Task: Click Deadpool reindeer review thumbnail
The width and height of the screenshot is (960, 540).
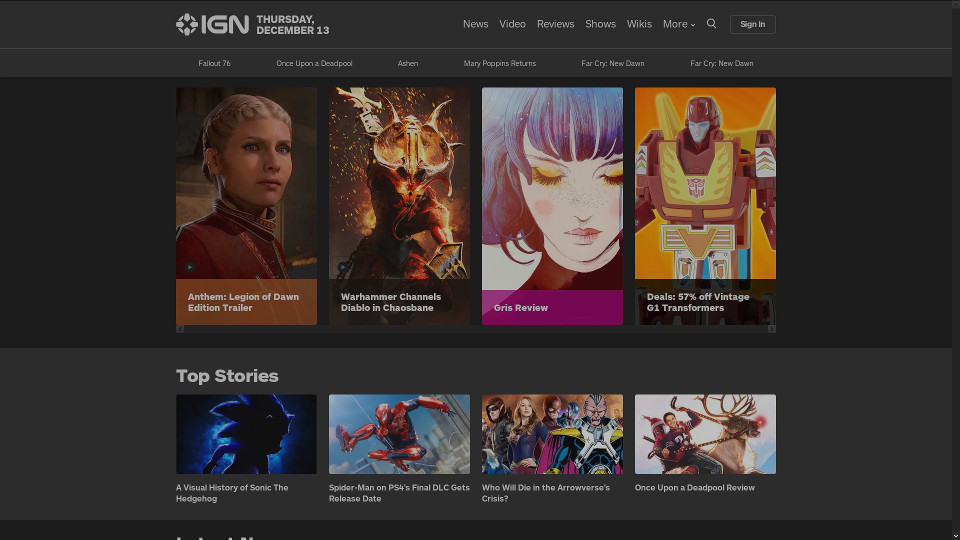Action: point(705,434)
